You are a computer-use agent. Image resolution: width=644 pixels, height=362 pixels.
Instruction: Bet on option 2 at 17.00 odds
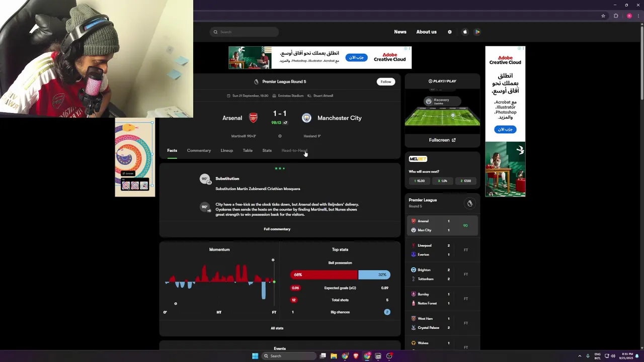(x=466, y=180)
